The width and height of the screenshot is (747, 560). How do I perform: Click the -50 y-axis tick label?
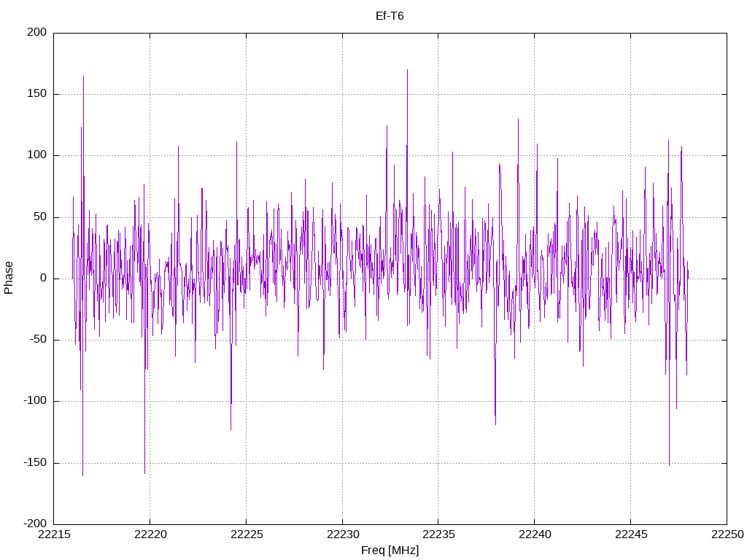pyautogui.click(x=39, y=340)
